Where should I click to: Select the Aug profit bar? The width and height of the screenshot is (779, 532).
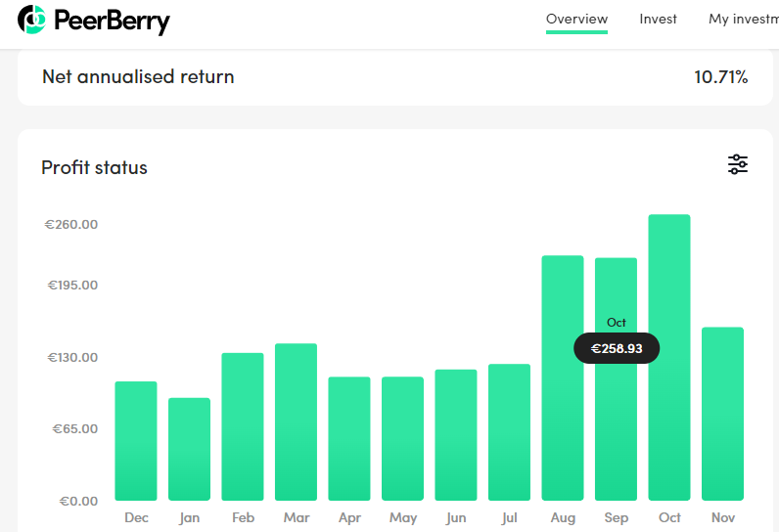[563, 378]
